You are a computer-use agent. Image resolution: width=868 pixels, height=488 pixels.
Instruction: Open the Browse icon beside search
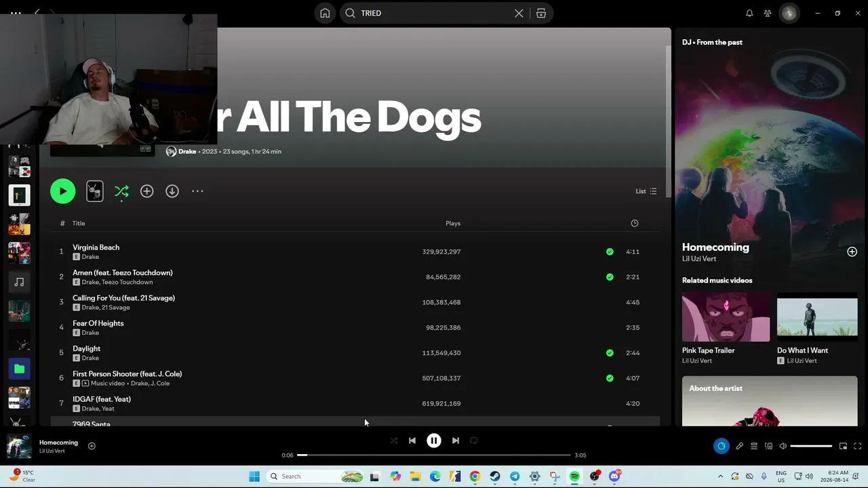click(541, 13)
